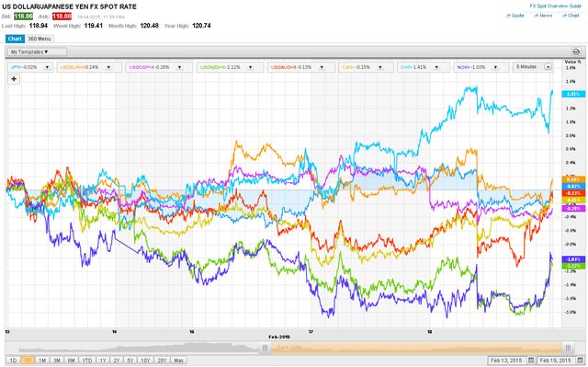This screenshot has width=588, height=367.
Task: Click the highlighted orange range button
Action: (28, 361)
